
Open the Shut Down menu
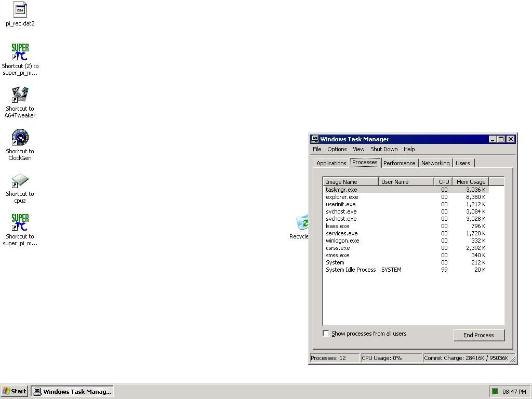384,149
